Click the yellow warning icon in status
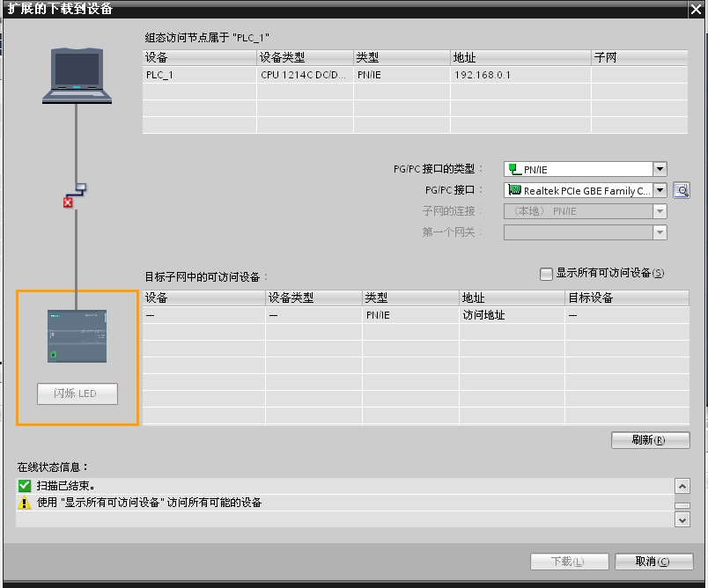Screen dimensions: 708x588 tap(25, 503)
